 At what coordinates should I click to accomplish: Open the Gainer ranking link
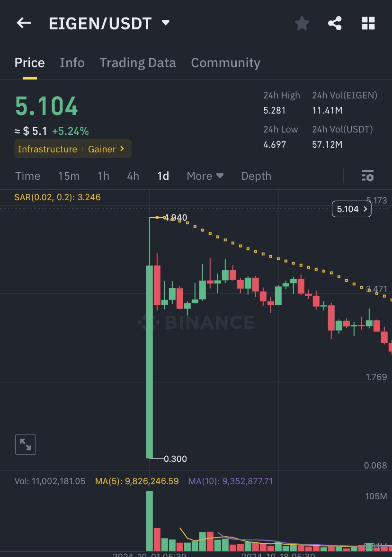coord(106,149)
